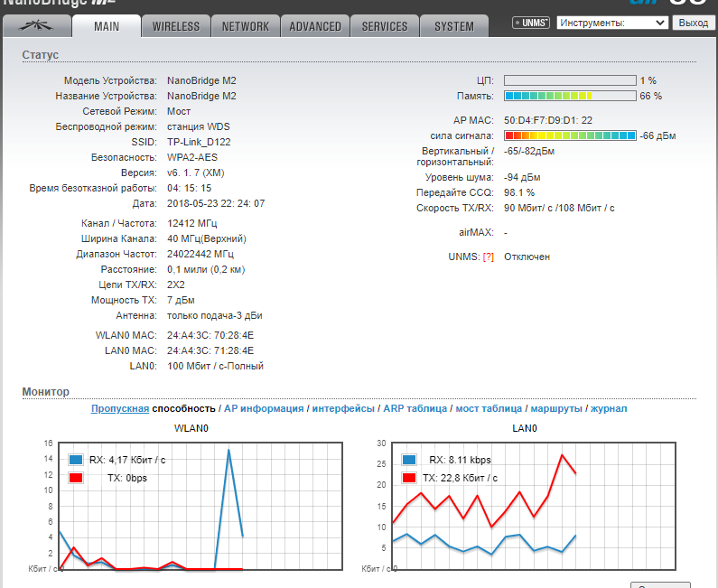View the журнал log link
Screen dimensions: 718x588
tap(609, 409)
